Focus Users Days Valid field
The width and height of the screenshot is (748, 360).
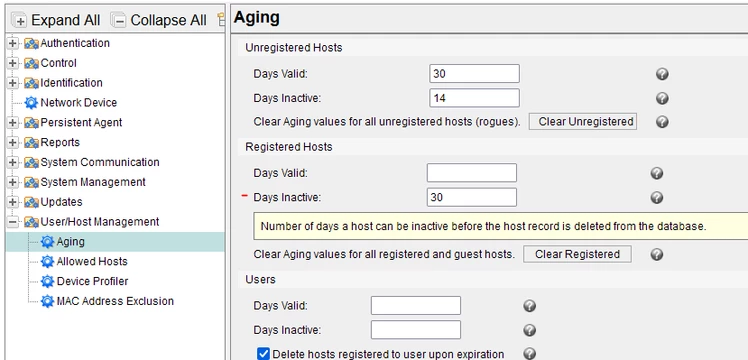[x=416, y=306]
